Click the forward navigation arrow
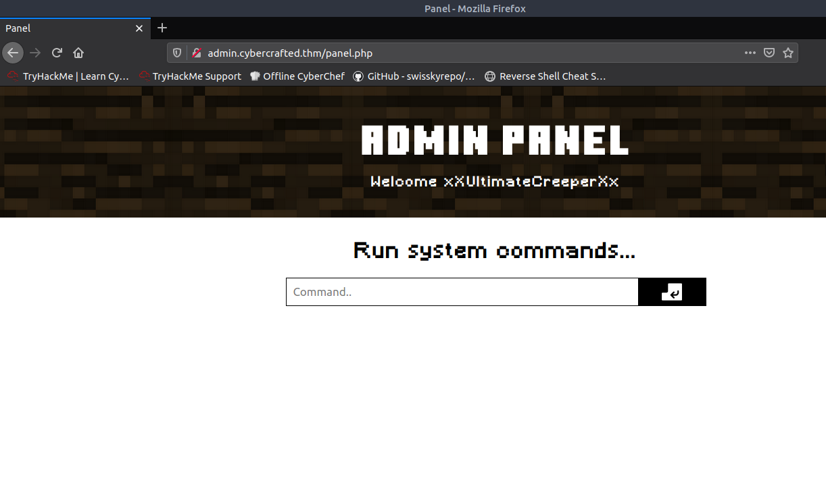 (x=35, y=53)
